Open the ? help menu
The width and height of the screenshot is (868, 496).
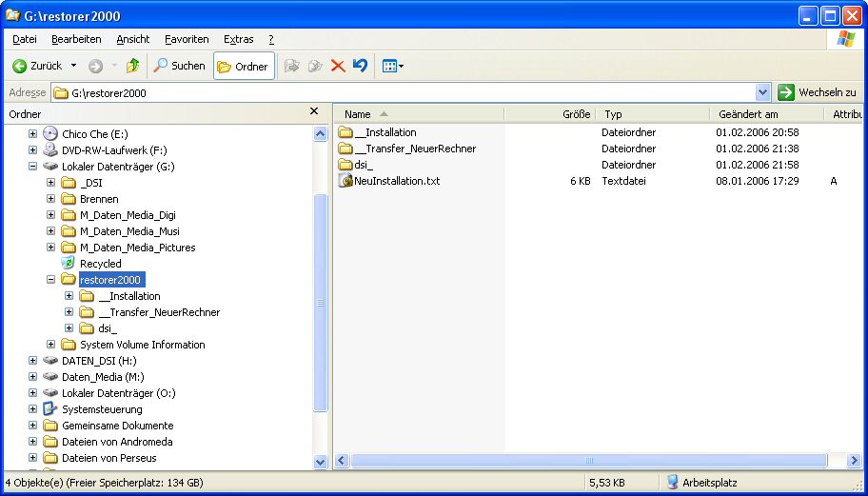(271, 39)
